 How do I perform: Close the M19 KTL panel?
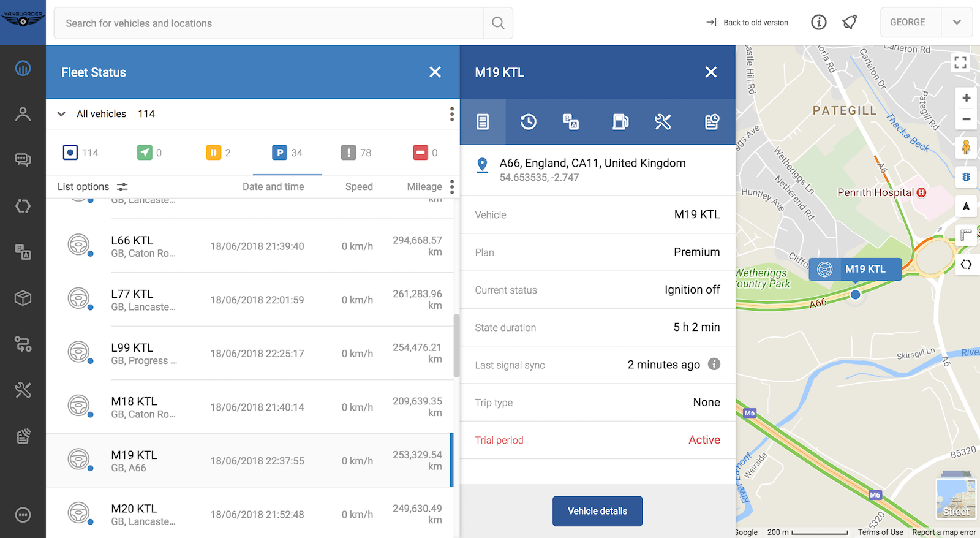[x=711, y=72]
